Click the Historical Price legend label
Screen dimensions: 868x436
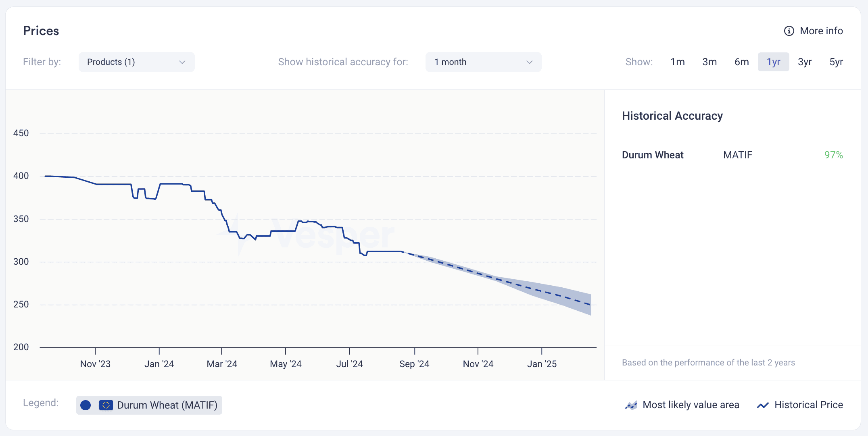tap(809, 405)
